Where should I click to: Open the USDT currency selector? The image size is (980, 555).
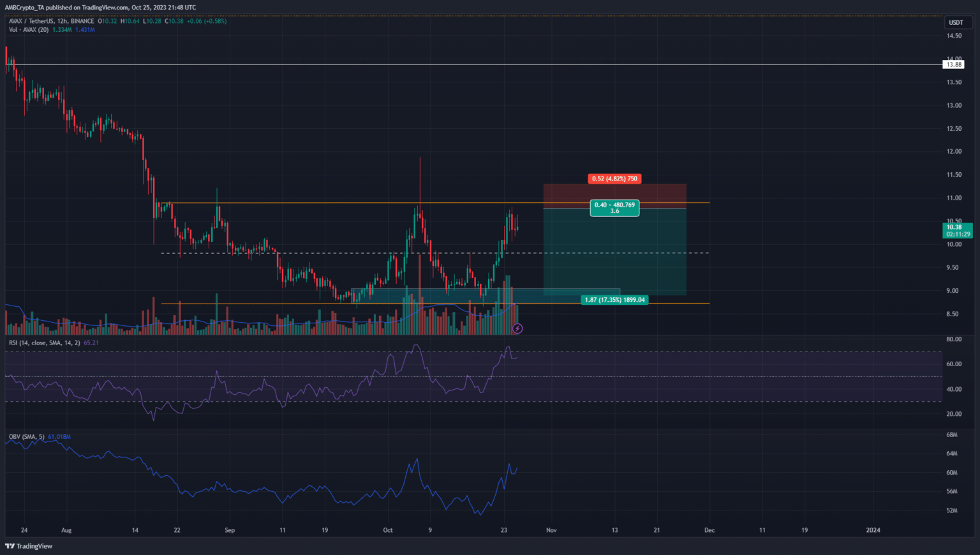click(956, 22)
